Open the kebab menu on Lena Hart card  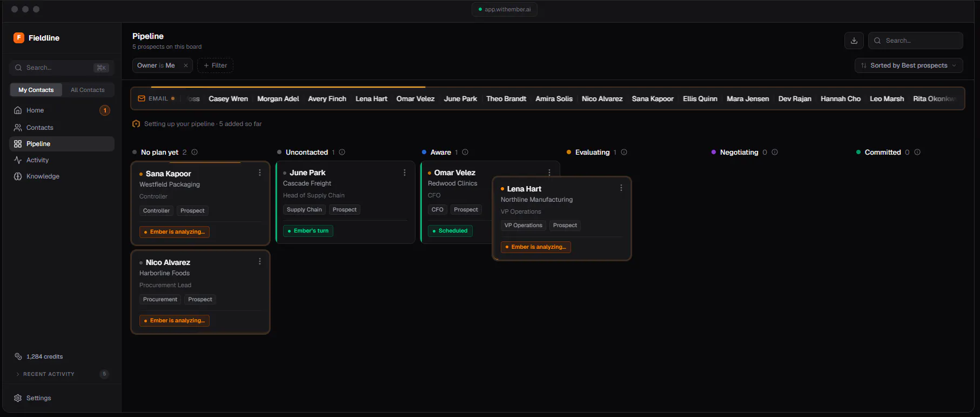click(621, 188)
